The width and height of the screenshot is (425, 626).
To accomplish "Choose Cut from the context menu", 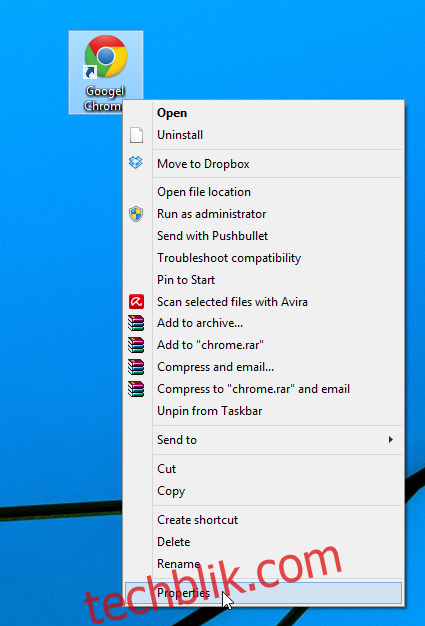I will [x=263, y=469].
